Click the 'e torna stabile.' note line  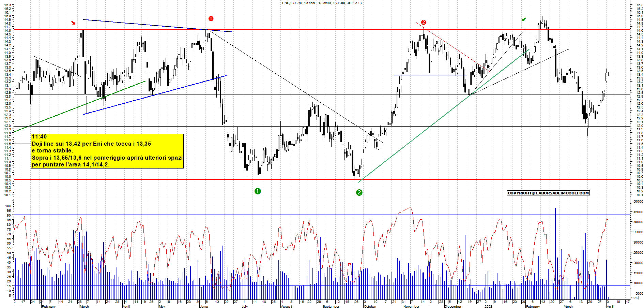52,150
